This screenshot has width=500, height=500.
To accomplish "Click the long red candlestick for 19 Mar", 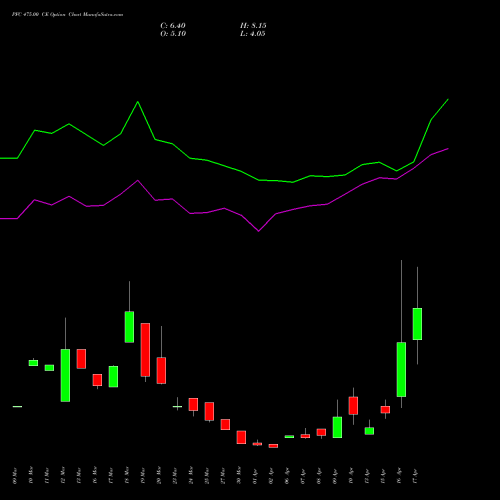I will coord(145,350).
